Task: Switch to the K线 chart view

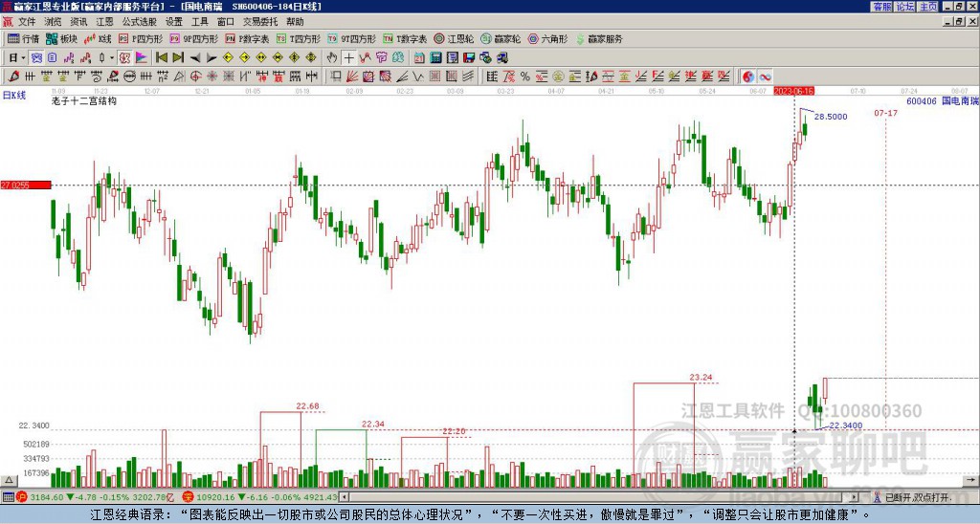Action: 98,38
